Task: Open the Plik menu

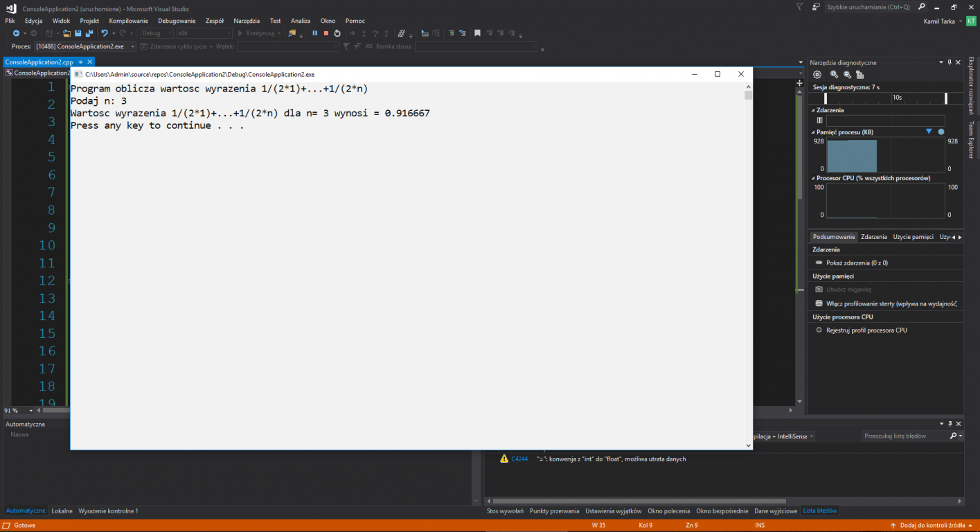Action: pos(10,21)
